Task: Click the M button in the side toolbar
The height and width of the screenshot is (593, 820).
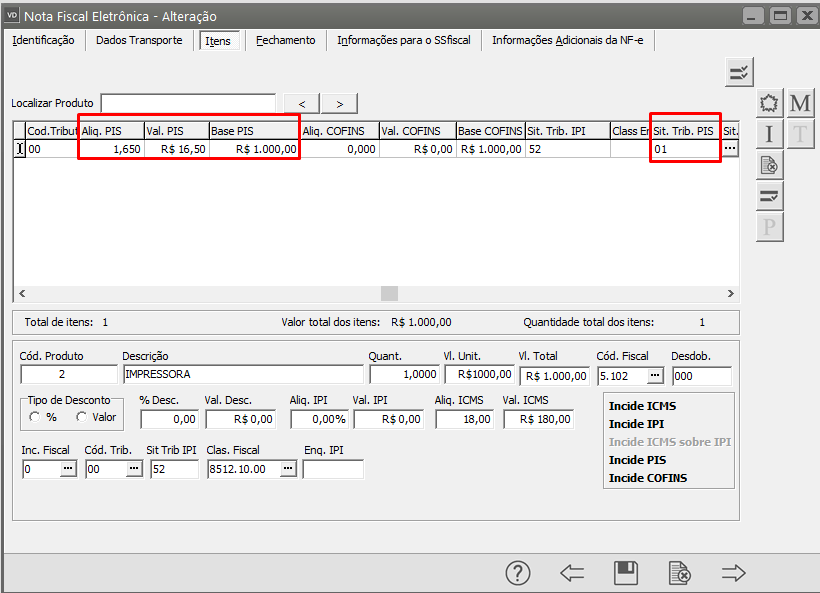Action: (799, 104)
